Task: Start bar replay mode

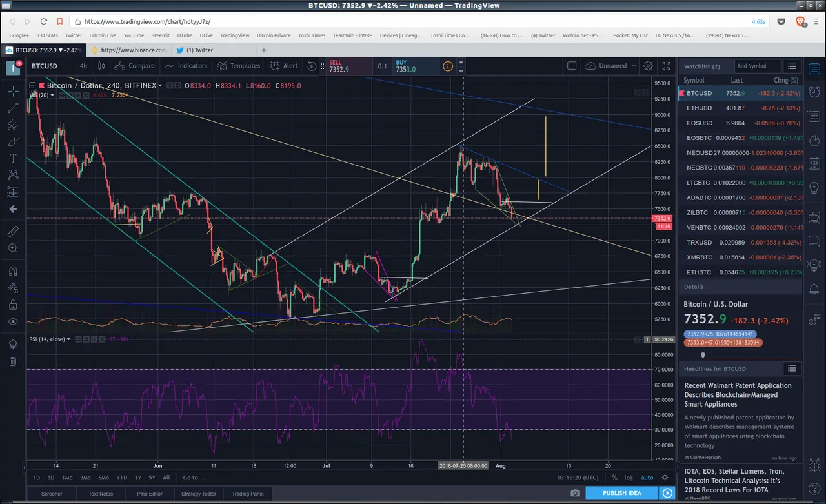Action: (x=312, y=66)
